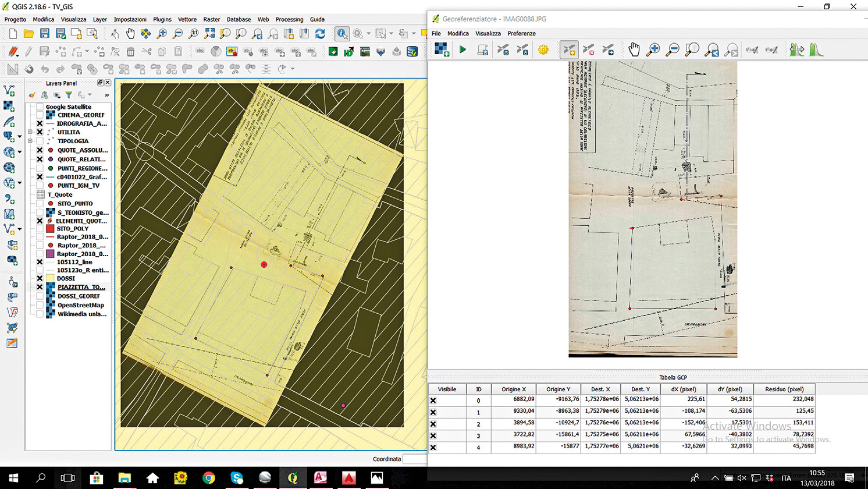Viewport: 868px width, 489px height.
Task: Open dropdown arrow next to select features tool
Action: click(390, 34)
